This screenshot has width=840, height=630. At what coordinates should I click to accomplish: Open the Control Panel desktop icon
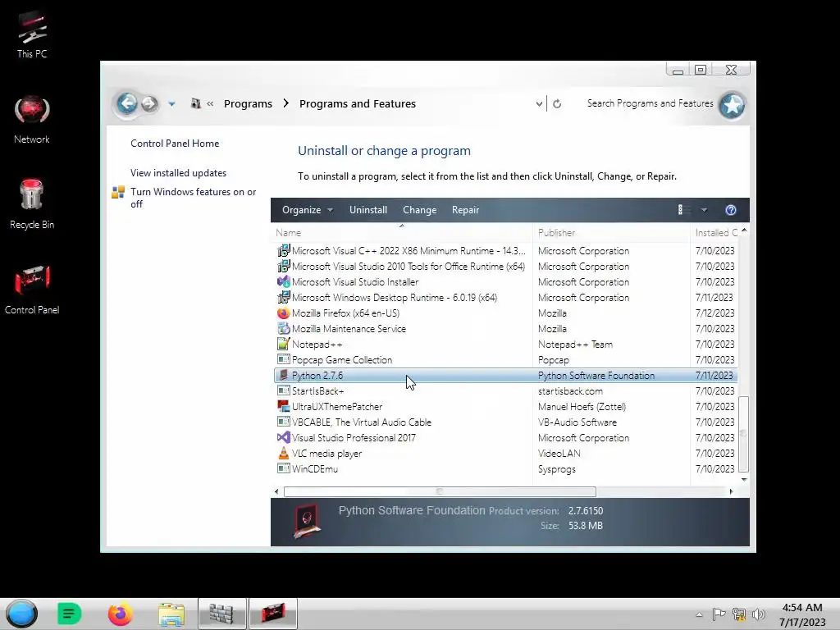point(32,290)
